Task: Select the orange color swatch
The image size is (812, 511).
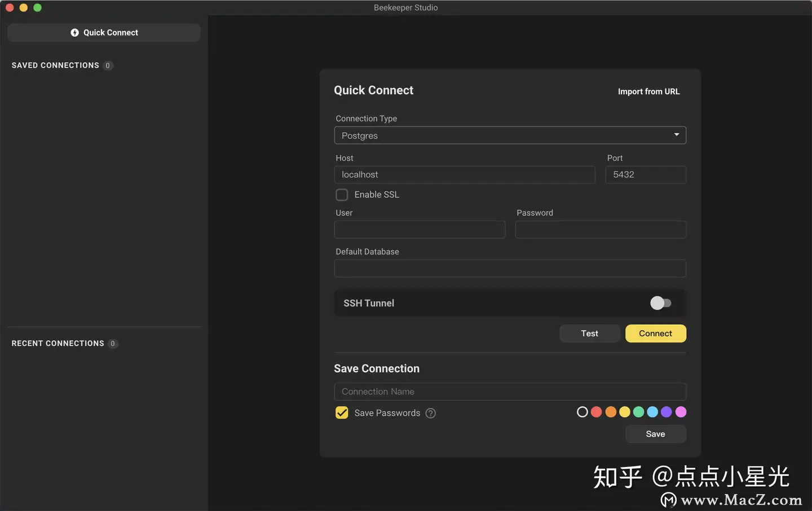Action: (611, 412)
